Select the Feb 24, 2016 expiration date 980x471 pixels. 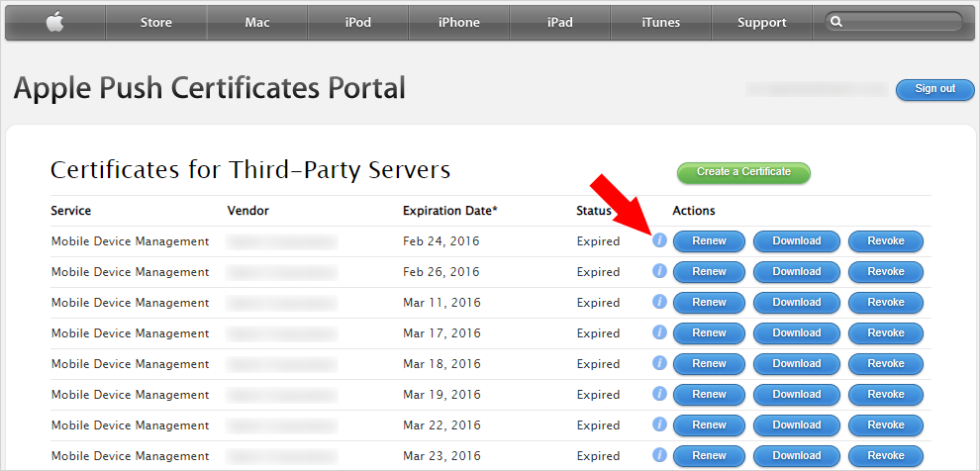coord(441,241)
